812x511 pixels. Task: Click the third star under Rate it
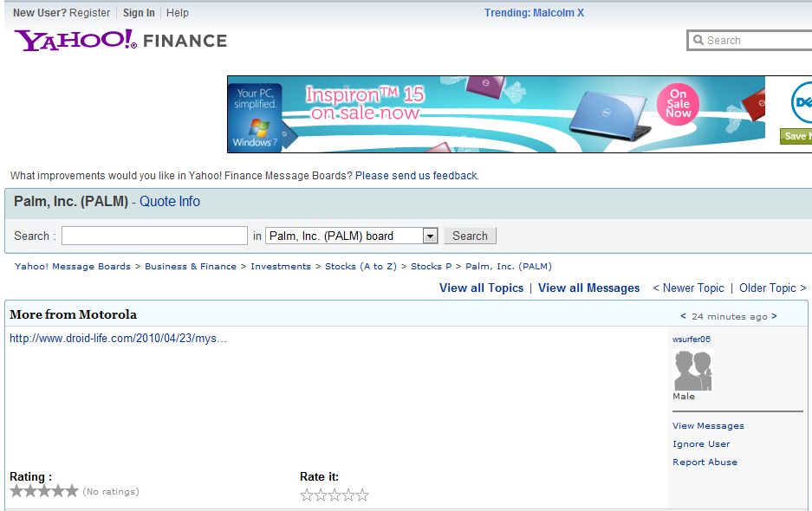(x=335, y=495)
